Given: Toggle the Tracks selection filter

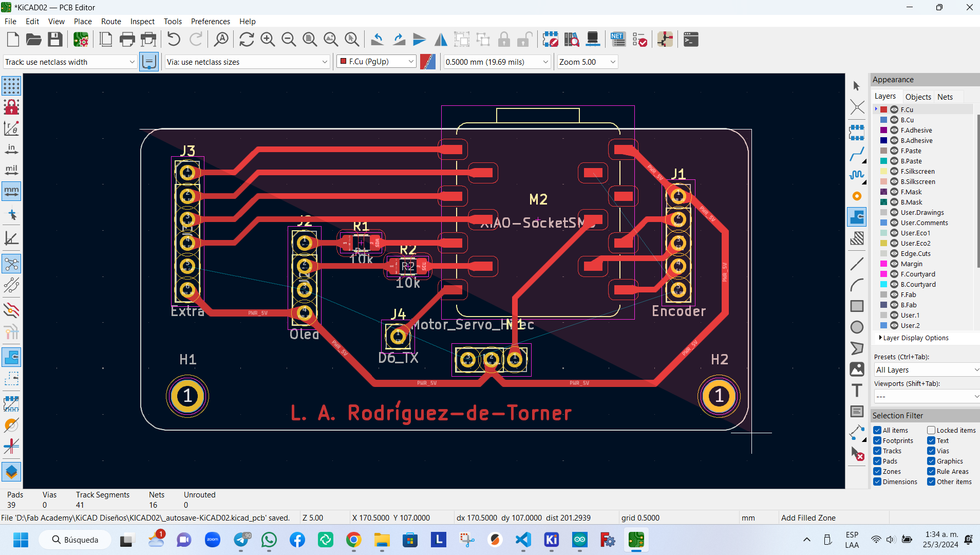Looking at the screenshot, I should pyautogui.click(x=877, y=451).
